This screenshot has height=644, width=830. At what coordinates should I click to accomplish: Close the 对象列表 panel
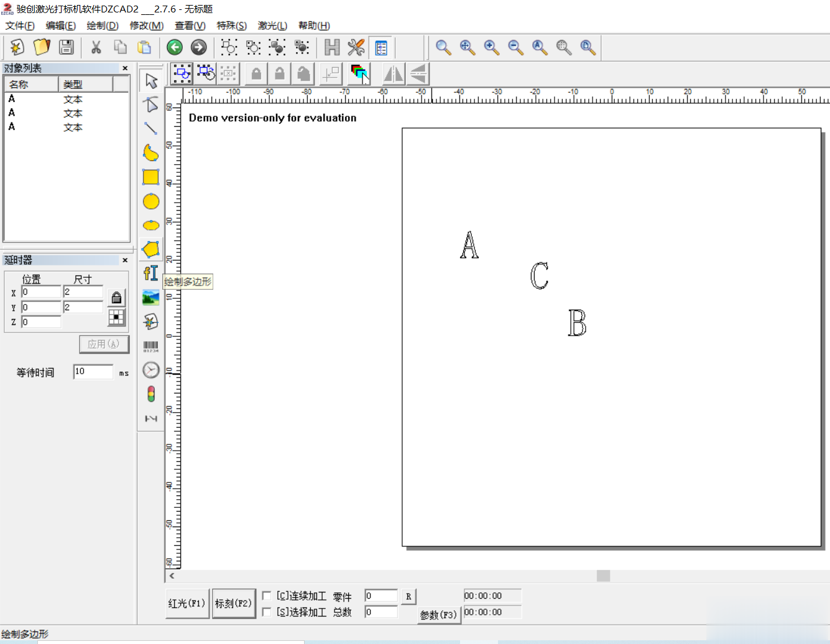[125, 68]
